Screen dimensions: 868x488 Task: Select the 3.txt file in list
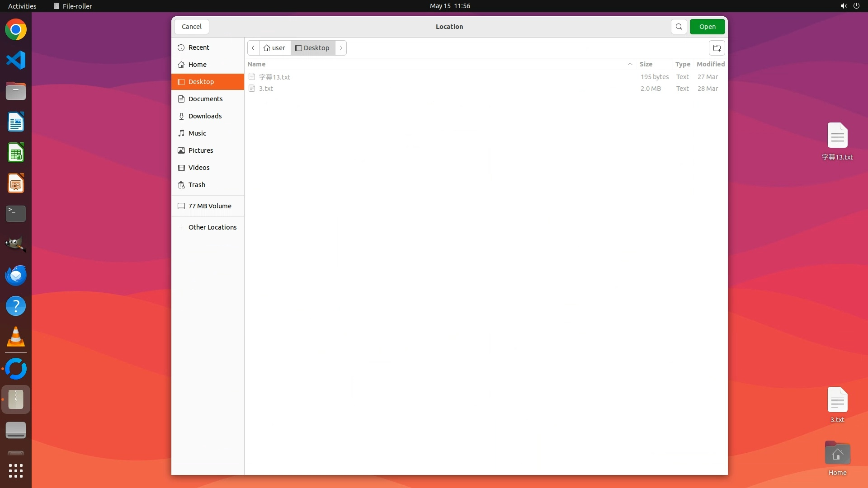(x=266, y=89)
